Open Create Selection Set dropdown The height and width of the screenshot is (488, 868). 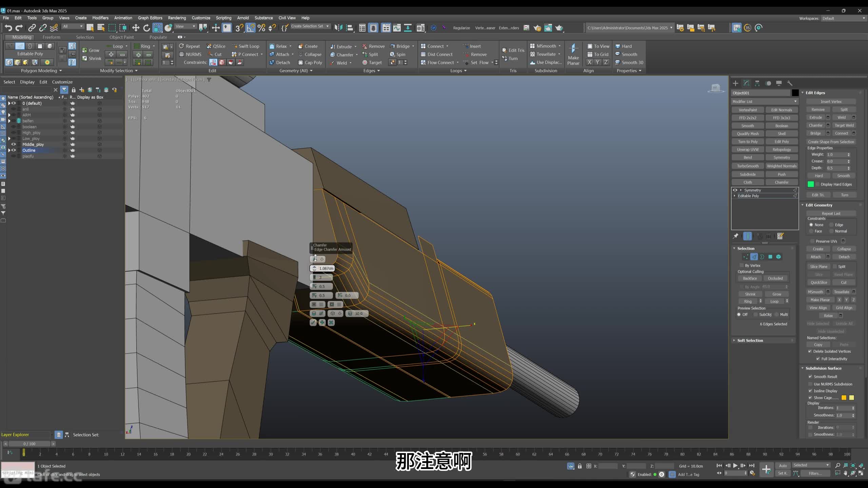click(310, 26)
